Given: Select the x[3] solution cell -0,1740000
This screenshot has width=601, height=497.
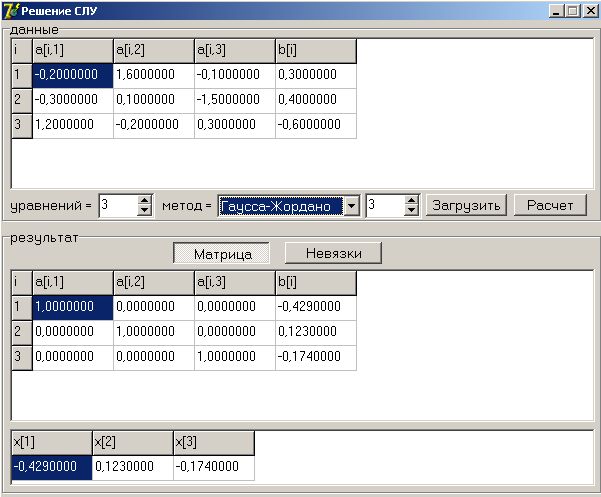Looking at the screenshot, I should click(213, 467).
